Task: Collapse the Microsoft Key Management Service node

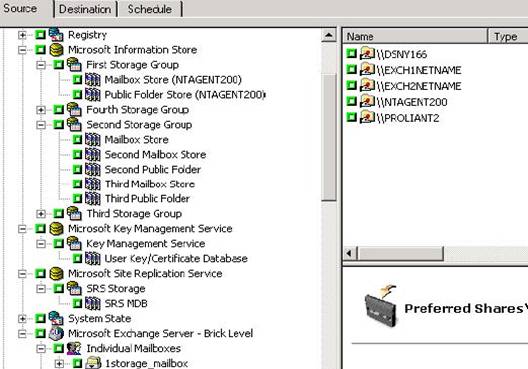Action: (x=22, y=229)
